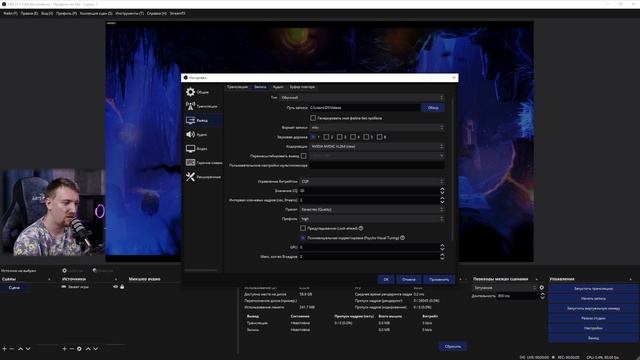Open transition properties gear icon
The image size is (640, 360).
pos(542,287)
